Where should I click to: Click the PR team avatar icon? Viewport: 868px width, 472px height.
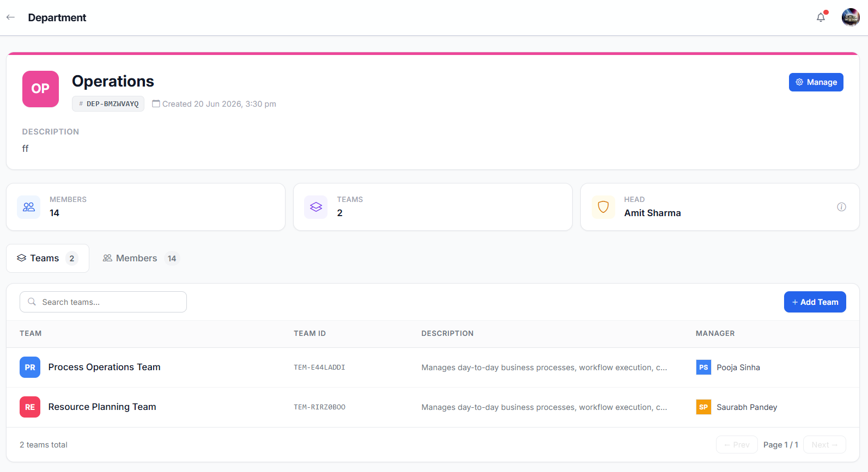coord(30,367)
